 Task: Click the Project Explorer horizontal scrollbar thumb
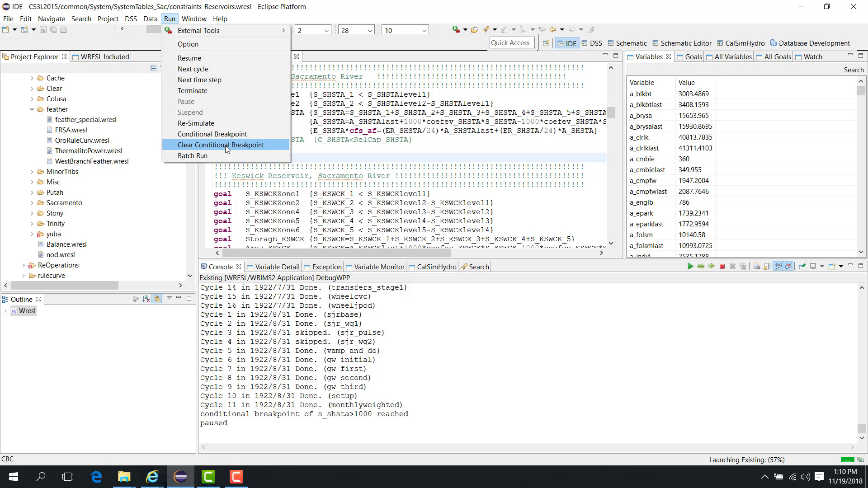[x=65, y=286]
